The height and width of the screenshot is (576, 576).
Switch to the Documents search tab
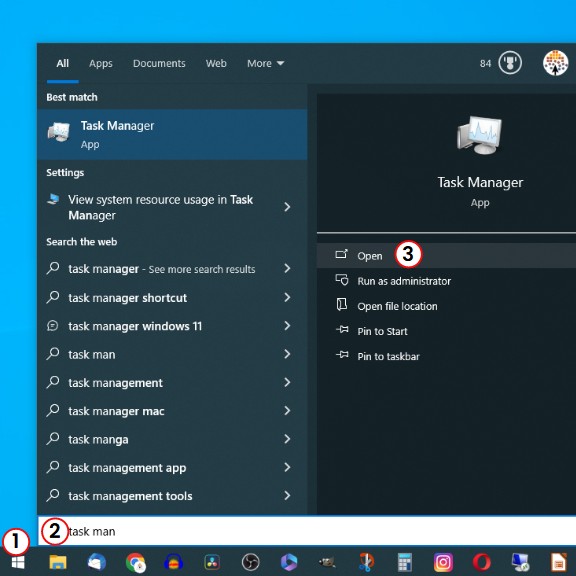pyautogui.click(x=159, y=64)
